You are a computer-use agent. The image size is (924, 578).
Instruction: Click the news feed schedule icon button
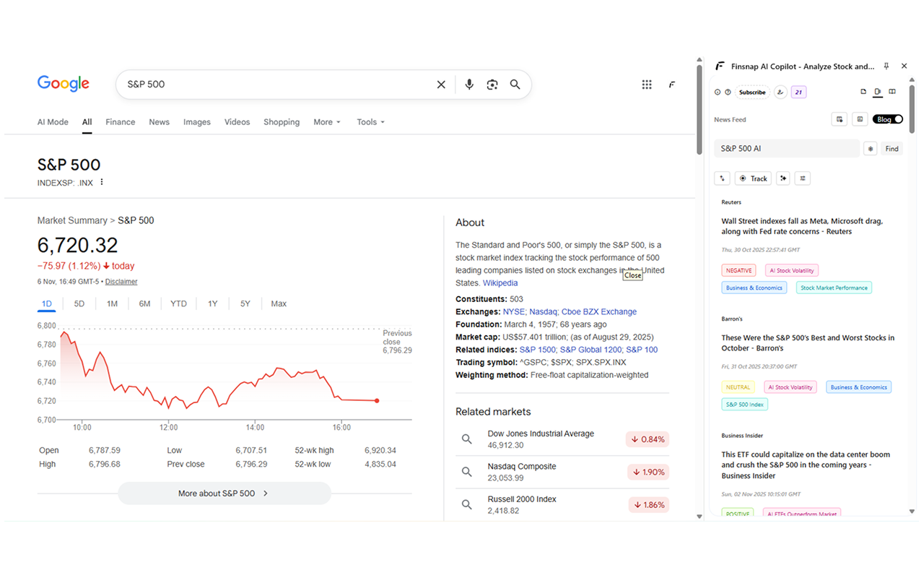(x=839, y=119)
